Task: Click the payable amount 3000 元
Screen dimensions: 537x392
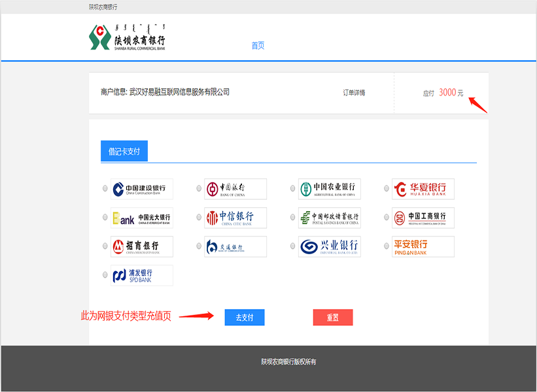Action: tap(451, 92)
